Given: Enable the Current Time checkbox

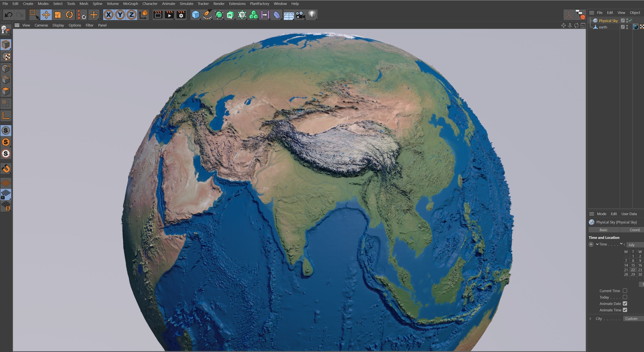Looking at the screenshot, I should point(625,291).
